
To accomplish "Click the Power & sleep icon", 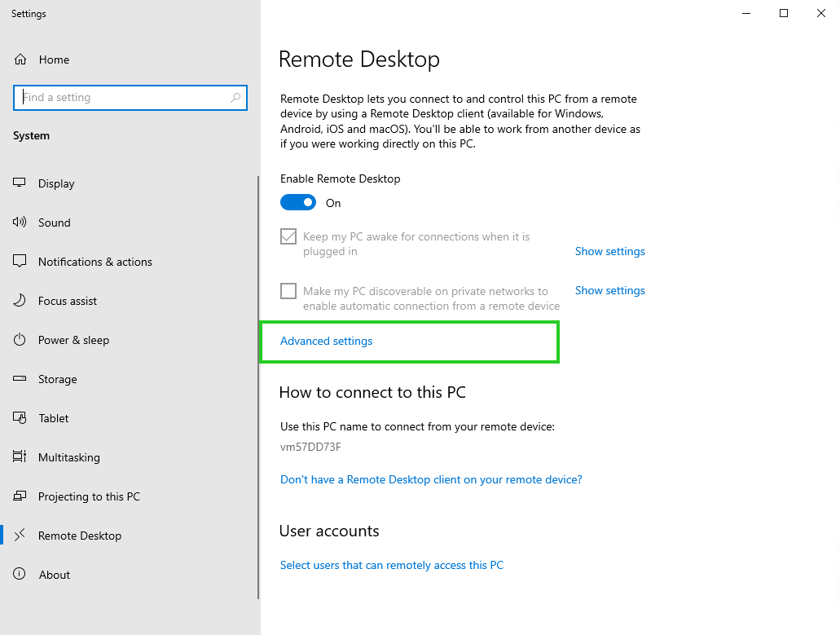I will click(20, 340).
